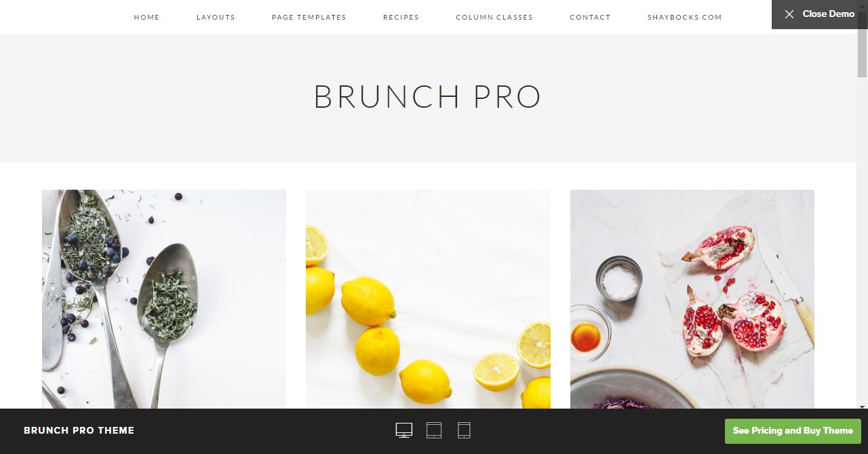Open Page Templates in navigation
868x454 pixels.
coord(309,17)
